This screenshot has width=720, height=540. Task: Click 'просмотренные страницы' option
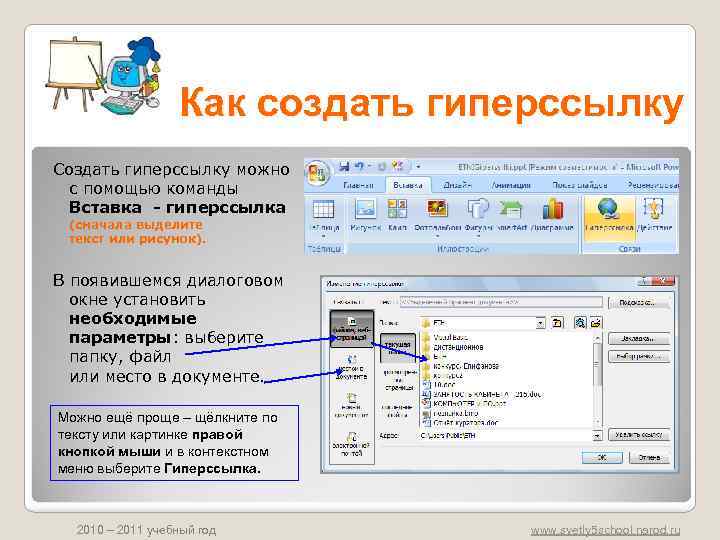point(399,380)
